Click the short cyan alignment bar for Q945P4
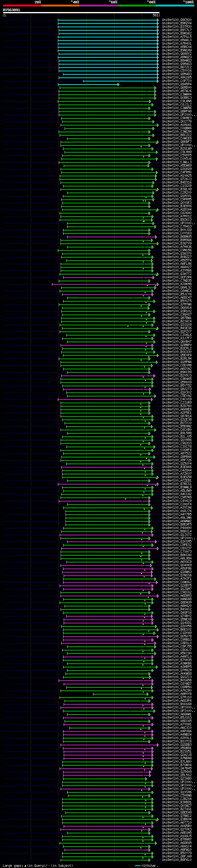 click(89, 84)
